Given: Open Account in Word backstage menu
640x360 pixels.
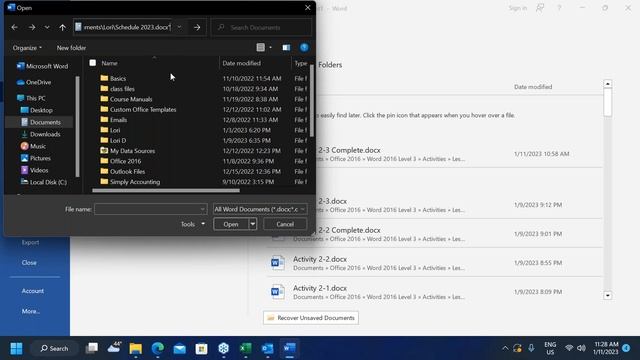Looking at the screenshot, I should click(x=33, y=291).
